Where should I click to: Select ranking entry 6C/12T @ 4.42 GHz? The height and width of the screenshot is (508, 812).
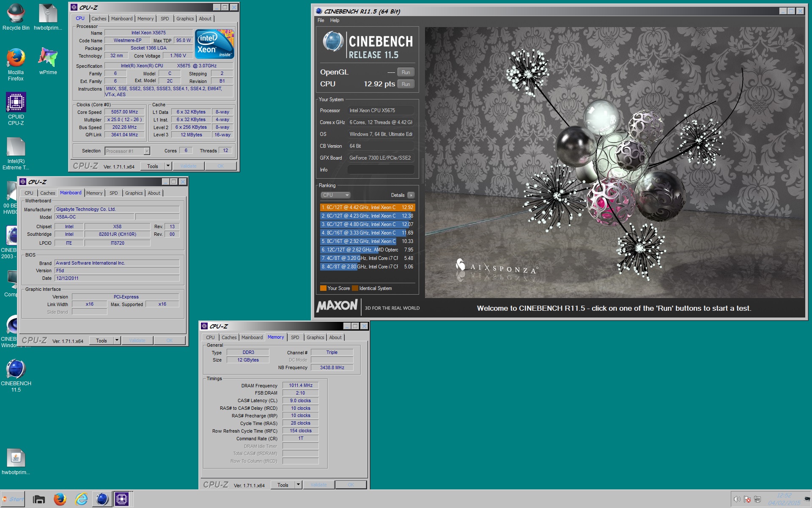(x=368, y=207)
